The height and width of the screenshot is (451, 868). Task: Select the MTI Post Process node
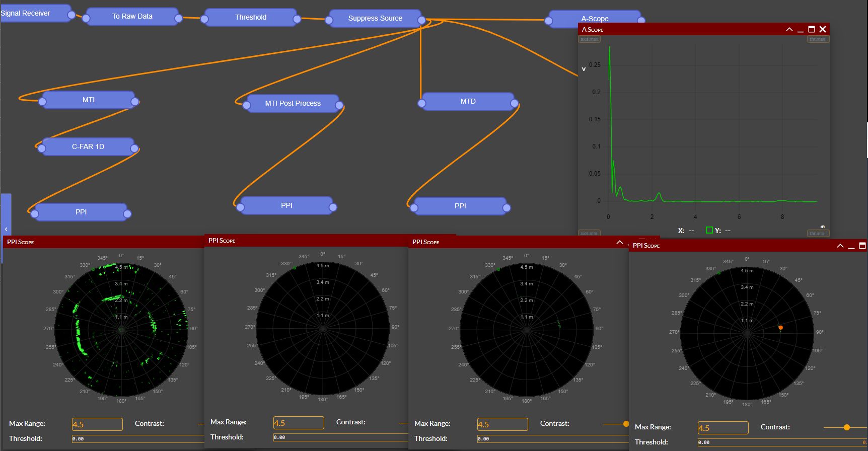(293, 104)
